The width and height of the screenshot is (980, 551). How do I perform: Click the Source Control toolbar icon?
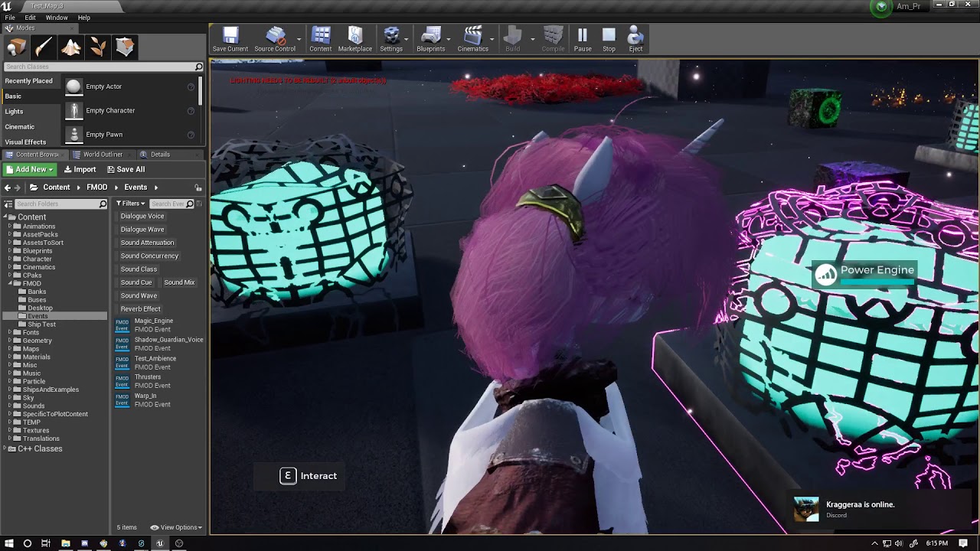coord(275,40)
